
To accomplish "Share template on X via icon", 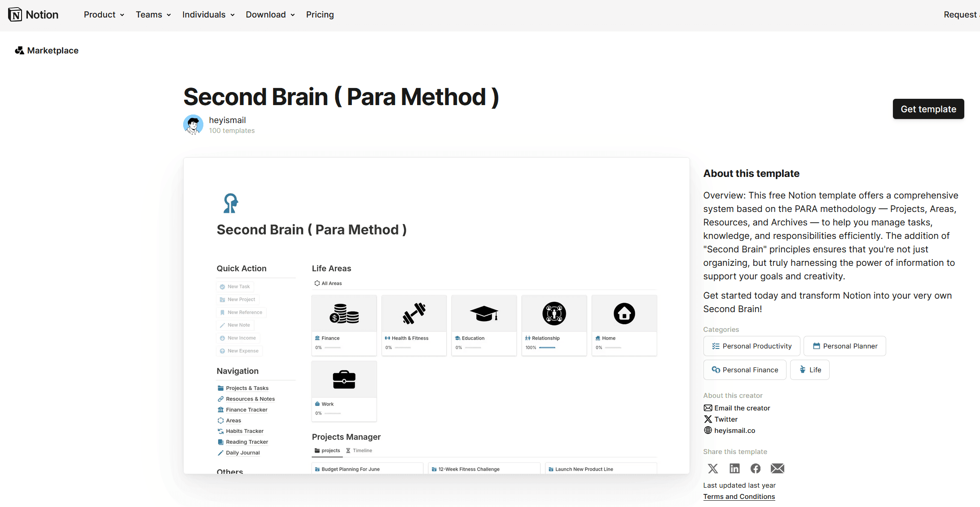I will (713, 468).
